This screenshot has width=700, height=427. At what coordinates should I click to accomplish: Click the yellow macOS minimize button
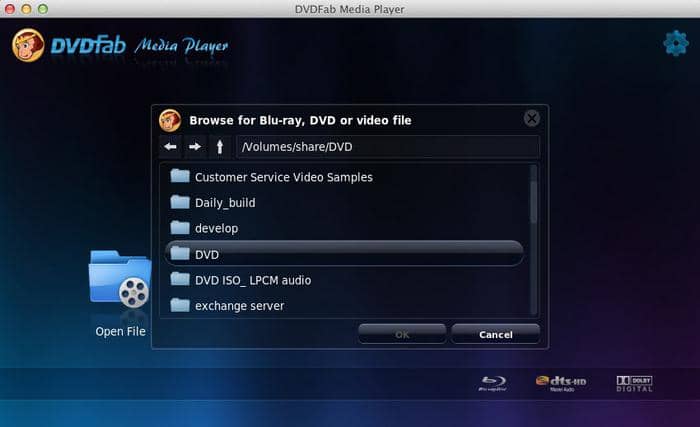tap(26, 8)
